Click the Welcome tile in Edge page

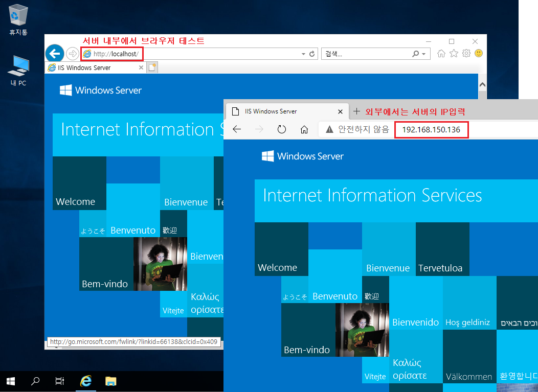tap(281, 249)
